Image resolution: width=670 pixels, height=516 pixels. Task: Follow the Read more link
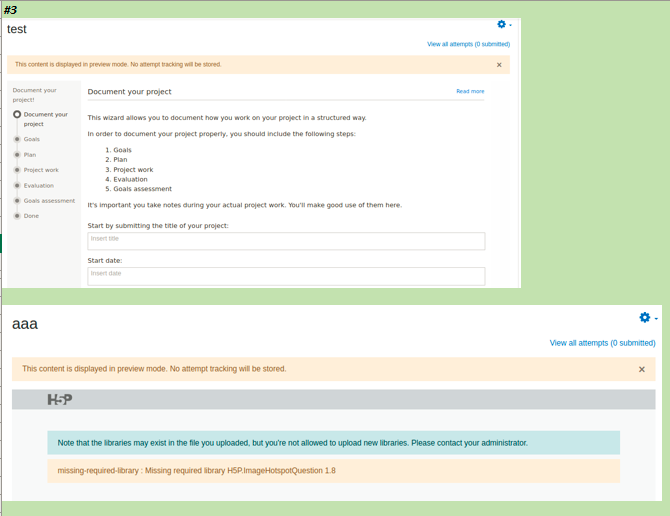(x=470, y=91)
